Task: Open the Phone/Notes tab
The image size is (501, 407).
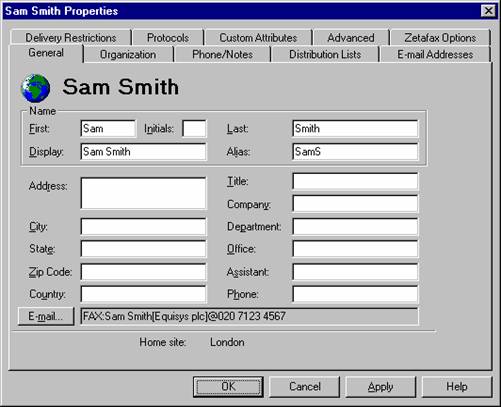Action: coord(222,55)
